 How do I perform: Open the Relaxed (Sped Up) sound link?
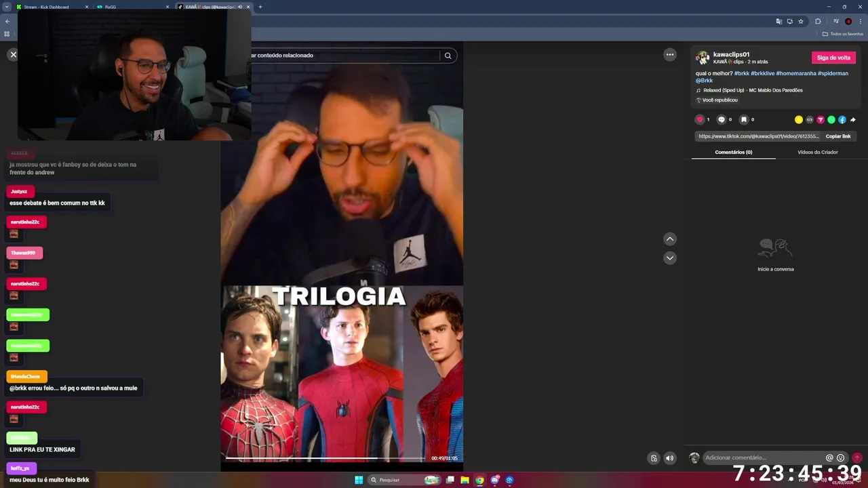tap(753, 90)
